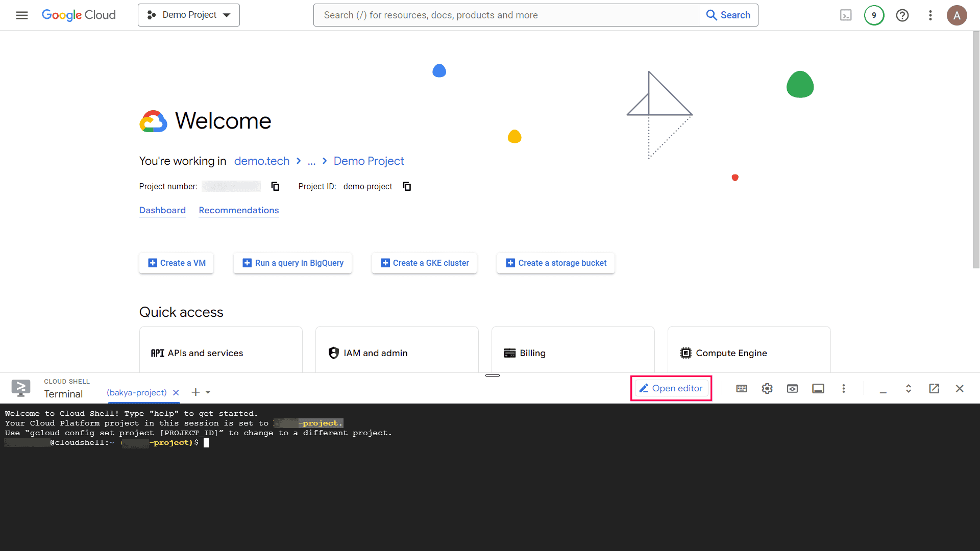
Task: Click the Open editor button
Action: tap(671, 388)
